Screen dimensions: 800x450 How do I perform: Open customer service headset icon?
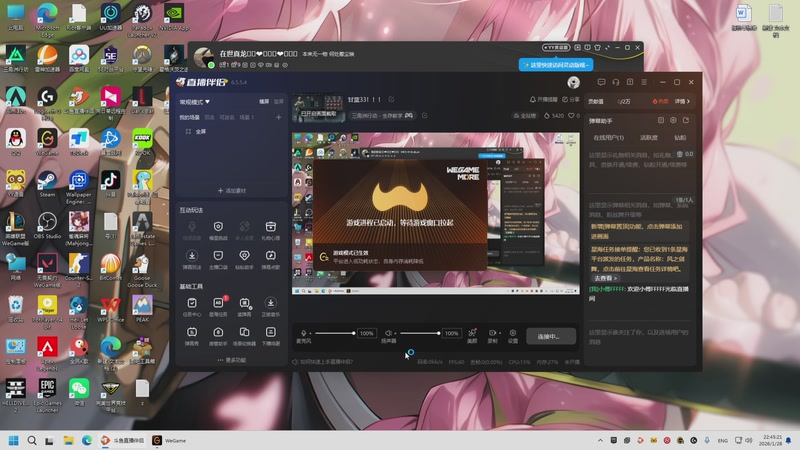click(616, 82)
